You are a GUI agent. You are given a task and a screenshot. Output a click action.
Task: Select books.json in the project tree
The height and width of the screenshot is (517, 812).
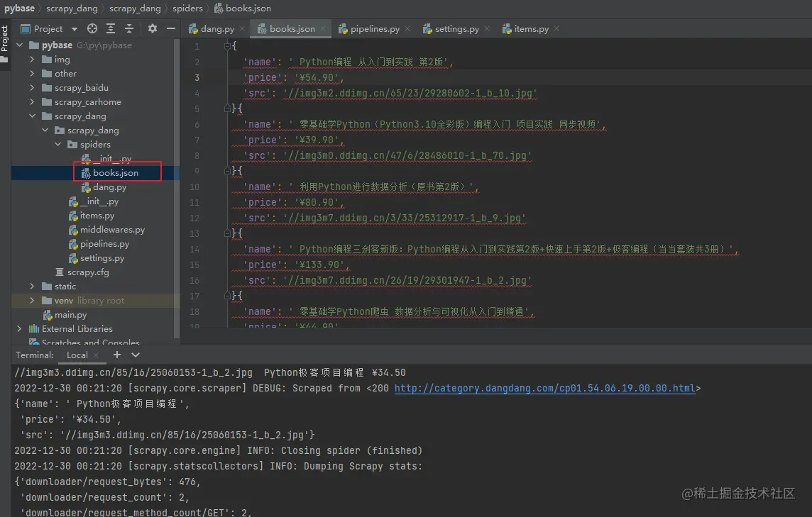(x=116, y=173)
